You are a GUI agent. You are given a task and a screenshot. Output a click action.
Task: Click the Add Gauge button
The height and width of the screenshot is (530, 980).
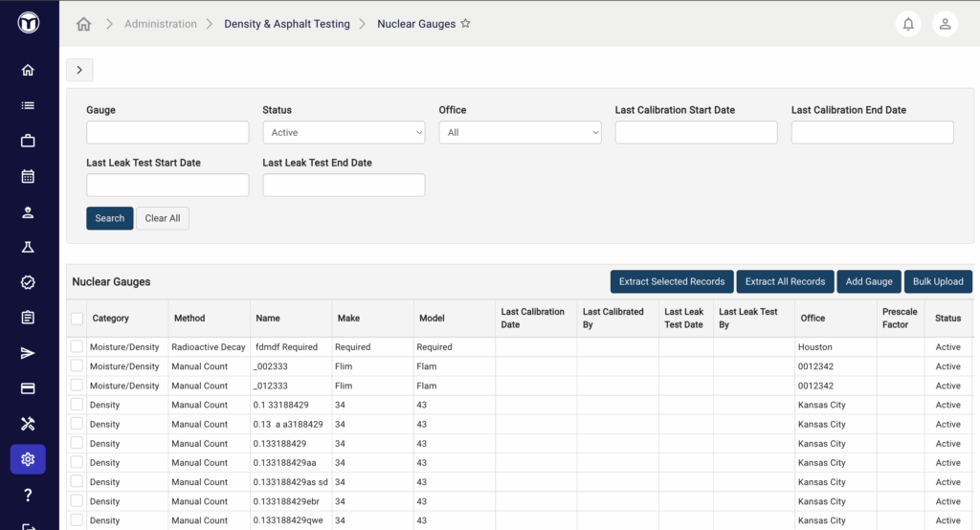click(869, 282)
